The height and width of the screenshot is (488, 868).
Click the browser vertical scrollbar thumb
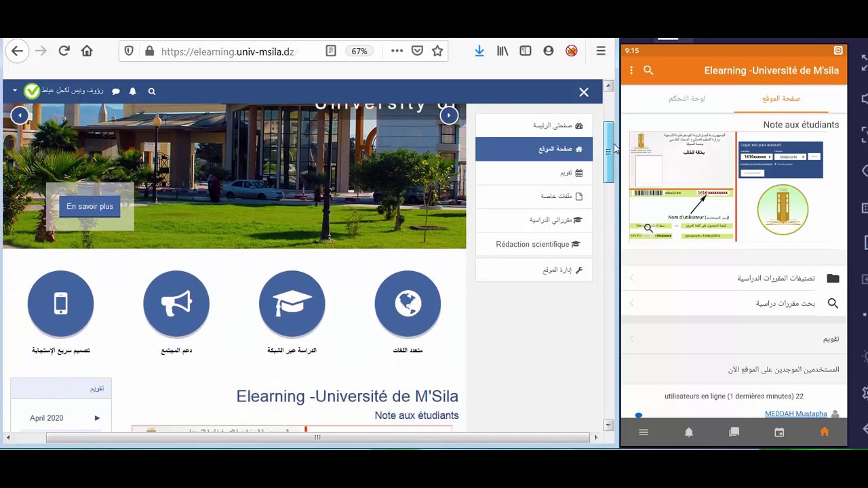point(608,152)
